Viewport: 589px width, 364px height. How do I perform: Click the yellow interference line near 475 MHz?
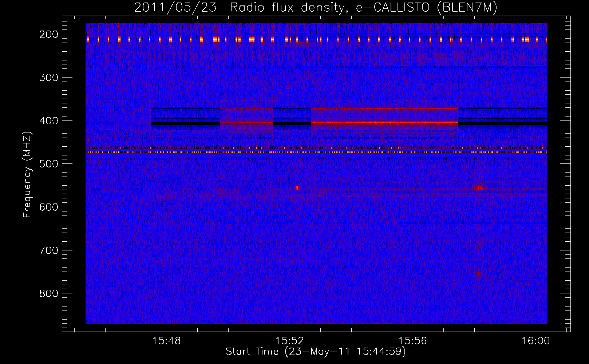[316, 153]
